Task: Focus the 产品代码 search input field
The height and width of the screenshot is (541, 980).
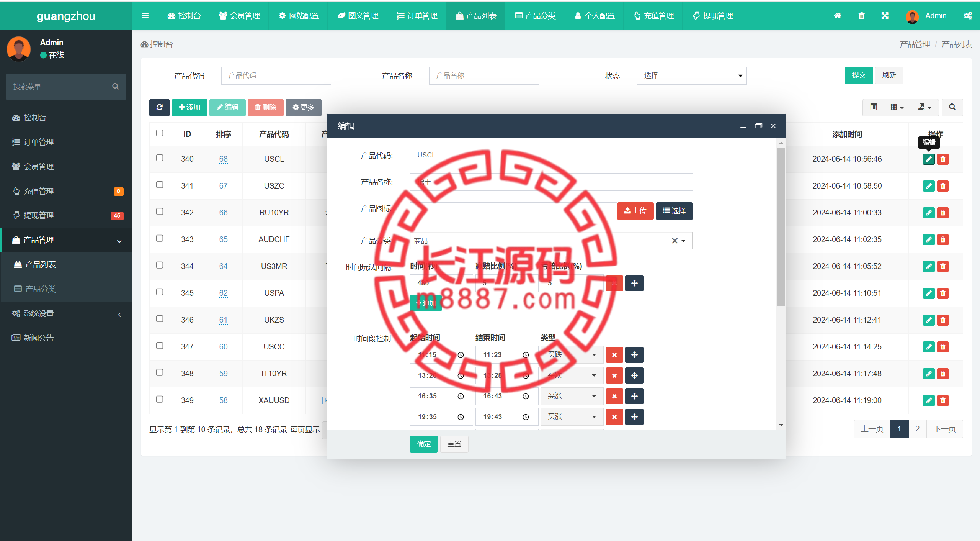Action: (x=276, y=75)
